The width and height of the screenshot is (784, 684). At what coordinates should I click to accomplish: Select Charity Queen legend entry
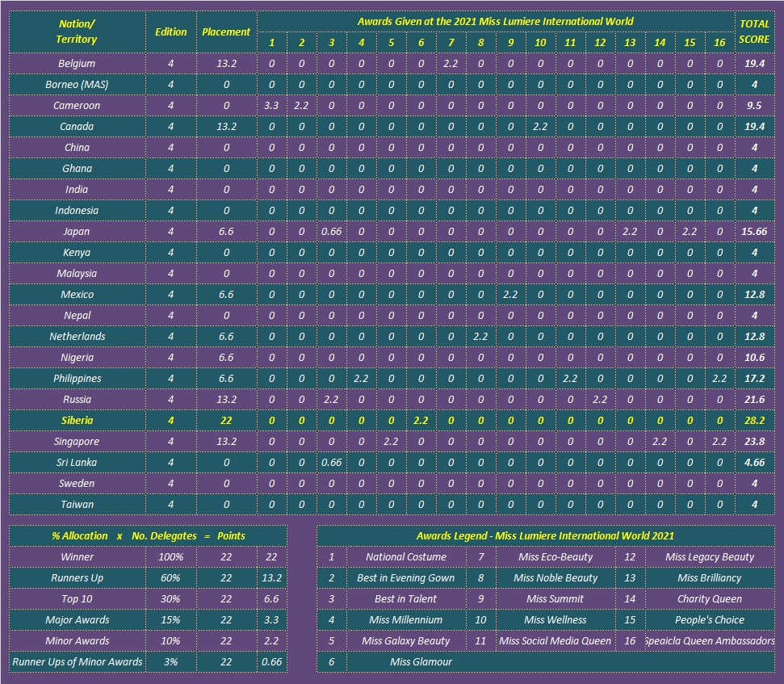[x=710, y=599]
